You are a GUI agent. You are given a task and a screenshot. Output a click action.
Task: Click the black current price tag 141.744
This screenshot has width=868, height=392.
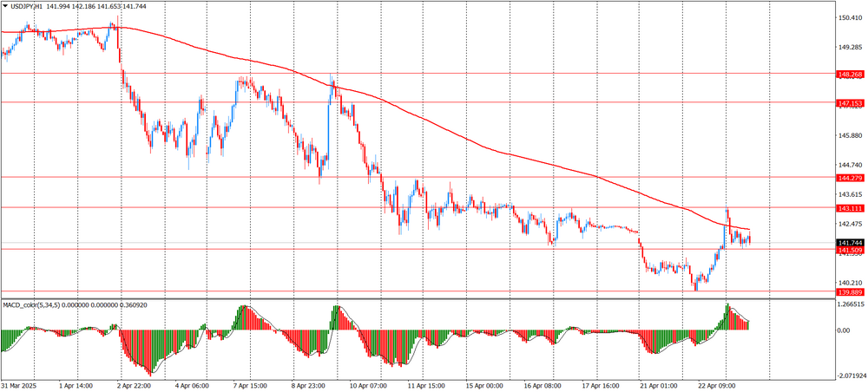pyautogui.click(x=850, y=242)
